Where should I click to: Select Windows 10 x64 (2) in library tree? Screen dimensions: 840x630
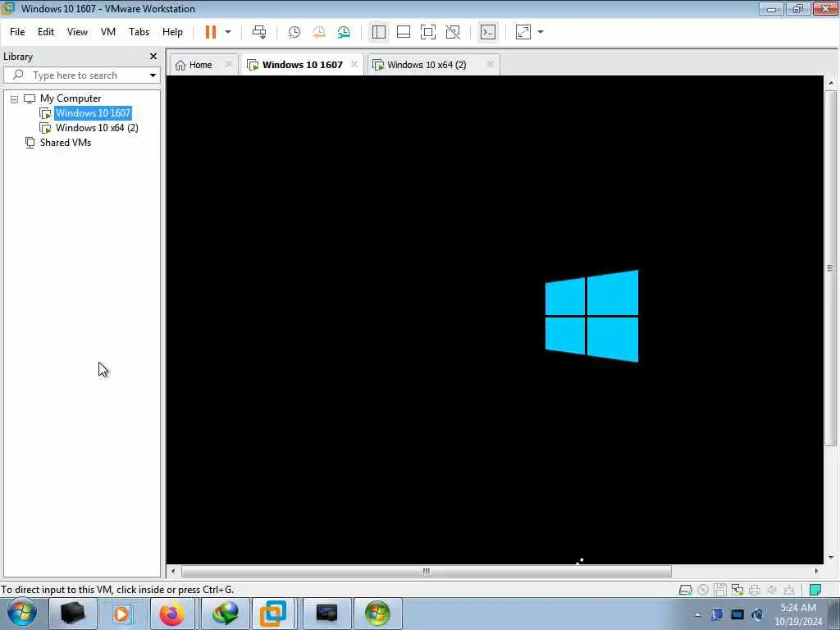pos(97,128)
